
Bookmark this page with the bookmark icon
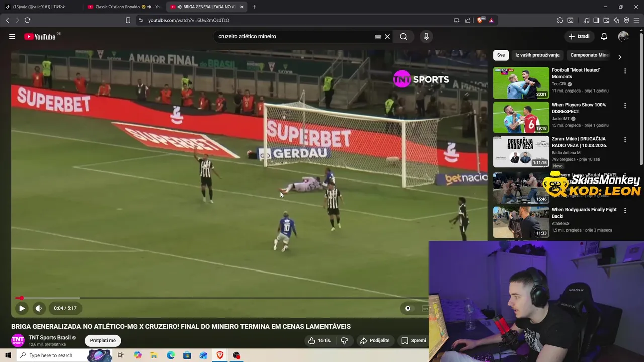pos(128,20)
